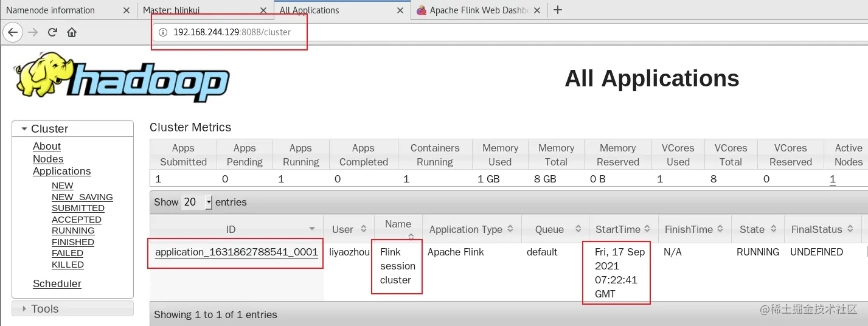868x326 pixels.
Task: Click the Fri, 17 Sep 2021 start time cell
Action: (x=620, y=272)
